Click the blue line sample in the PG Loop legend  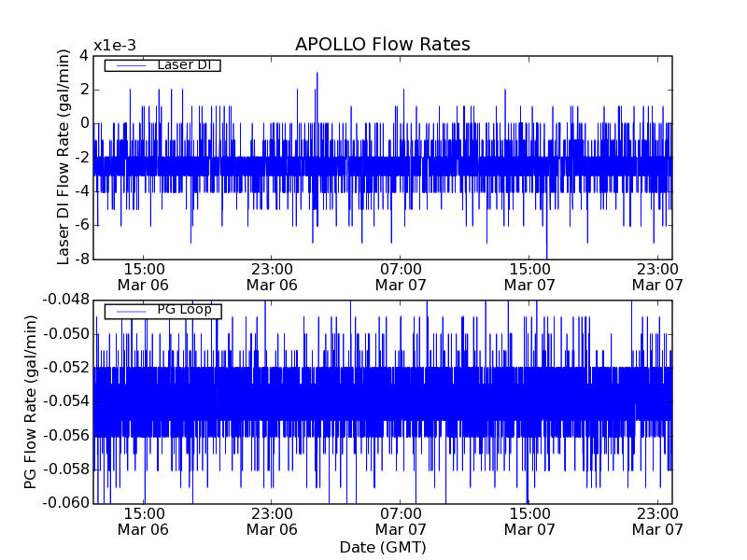pos(132,312)
